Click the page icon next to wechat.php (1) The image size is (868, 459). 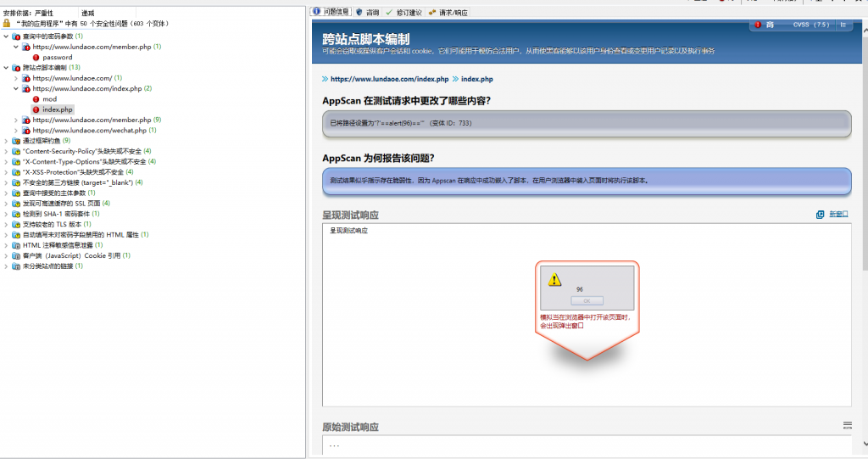pyautogui.click(x=26, y=131)
